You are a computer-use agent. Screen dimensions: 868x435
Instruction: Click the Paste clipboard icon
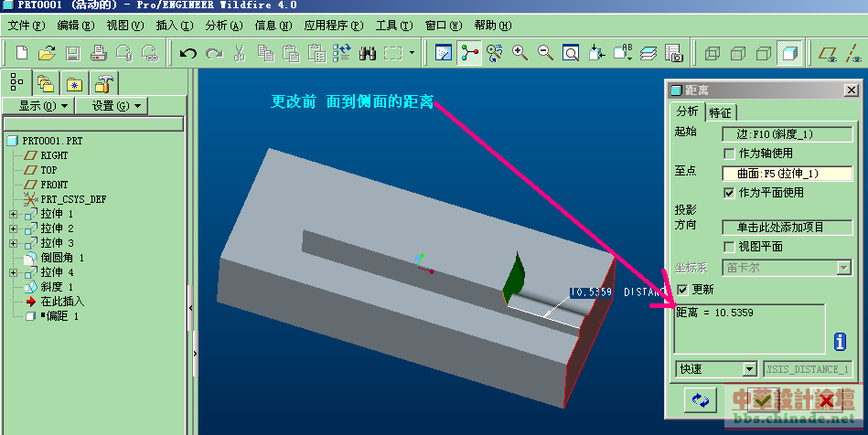point(291,53)
